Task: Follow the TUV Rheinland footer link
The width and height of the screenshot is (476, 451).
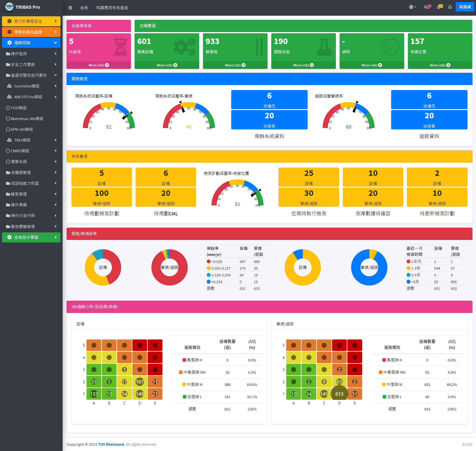Action: tap(111, 444)
